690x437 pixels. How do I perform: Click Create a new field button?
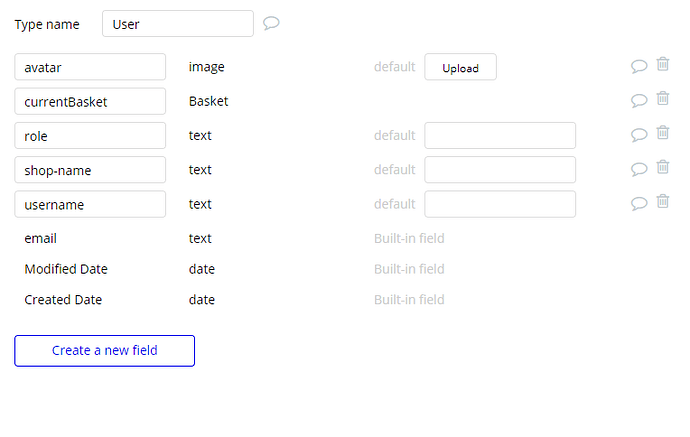point(104,351)
